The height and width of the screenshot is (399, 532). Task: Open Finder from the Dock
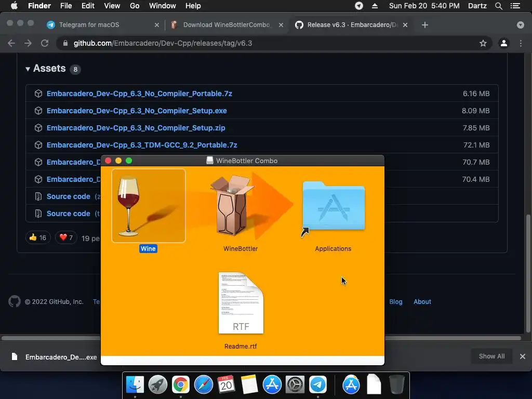(135, 385)
